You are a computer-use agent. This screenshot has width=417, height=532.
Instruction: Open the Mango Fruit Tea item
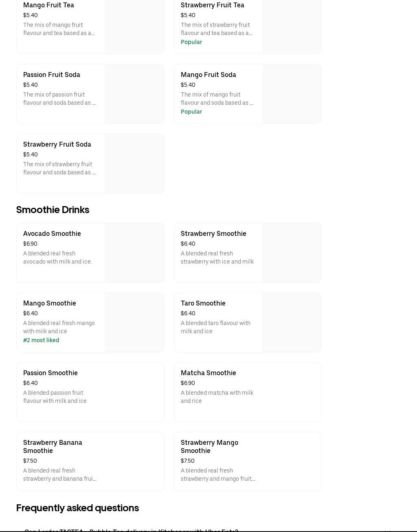tap(48, 5)
